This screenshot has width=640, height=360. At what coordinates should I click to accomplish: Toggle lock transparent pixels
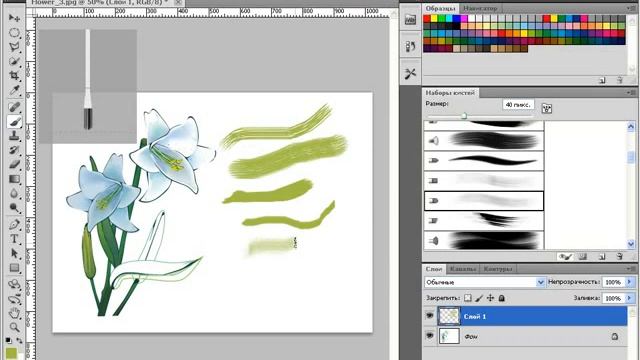tap(468, 298)
